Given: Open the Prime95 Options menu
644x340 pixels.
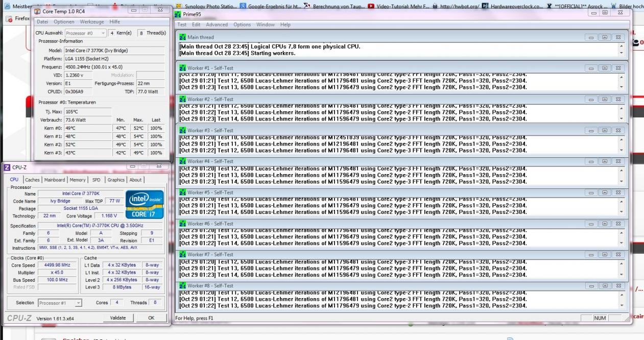Looking at the screenshot, I should [x=243, y=25].
